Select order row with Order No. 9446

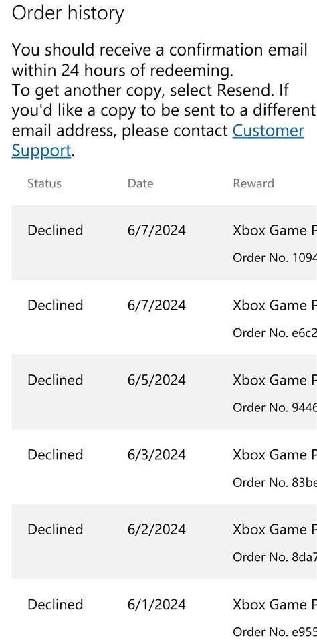coord(165,393)
